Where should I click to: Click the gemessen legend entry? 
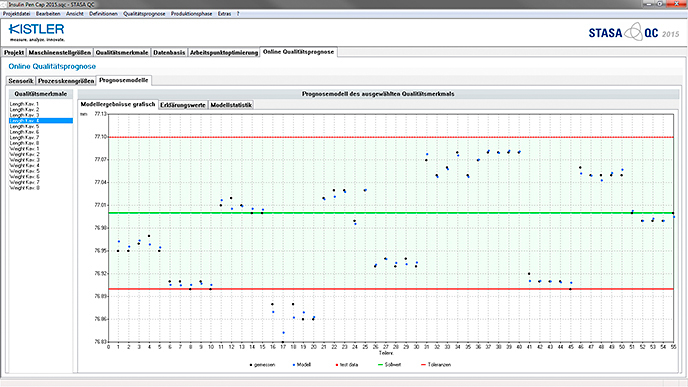tap(262, 365)
